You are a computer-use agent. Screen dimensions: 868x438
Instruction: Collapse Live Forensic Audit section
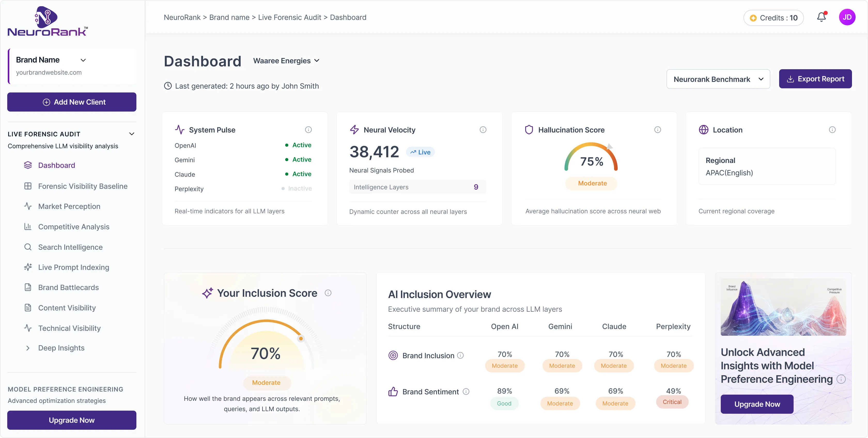(132, 134)
